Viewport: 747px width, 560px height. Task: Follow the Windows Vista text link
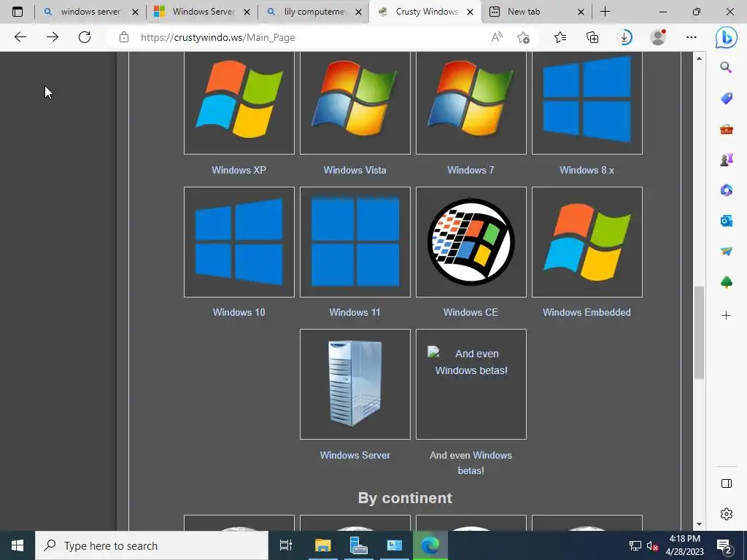[x=355, y=170]
